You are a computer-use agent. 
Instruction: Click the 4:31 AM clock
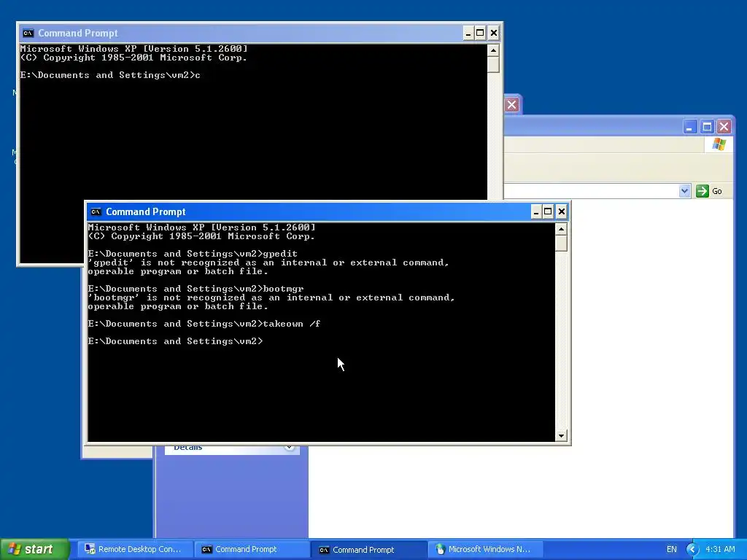tap(720, 549)
